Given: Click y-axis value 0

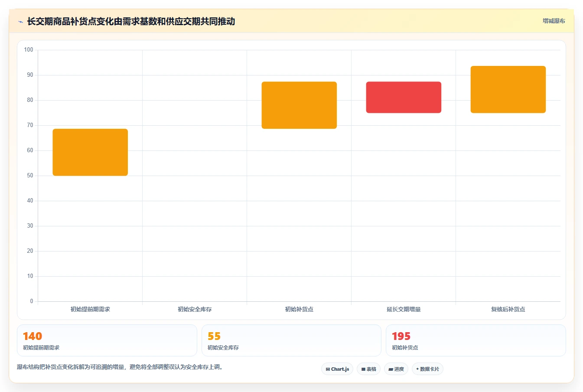Looking at the screenshot, I should (x=32, y=301).
